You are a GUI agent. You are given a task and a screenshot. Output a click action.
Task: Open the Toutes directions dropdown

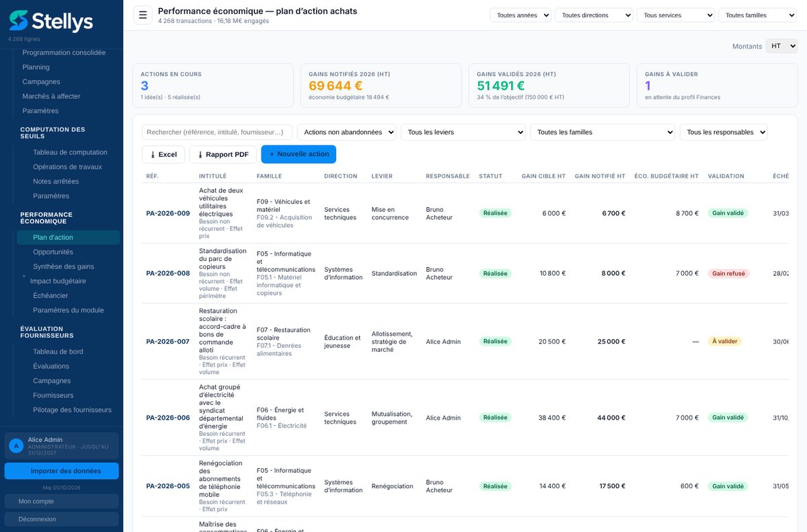[594, 15]
